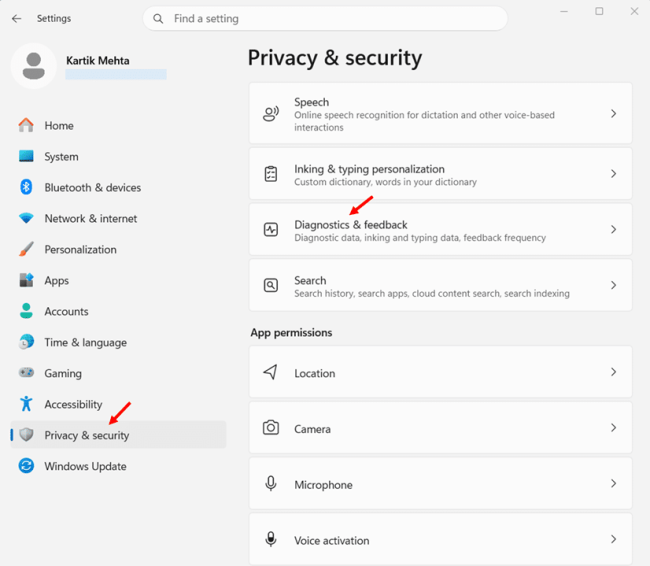The height and width of the screenshot is (566, 650).
Task: Click the Location arrow icon
Action: click(x=270, y=372)
